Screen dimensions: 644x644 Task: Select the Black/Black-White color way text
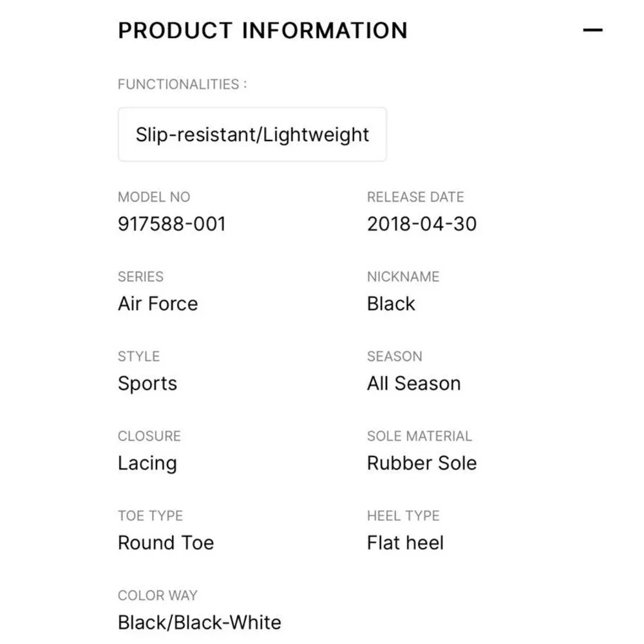[200, 622]
